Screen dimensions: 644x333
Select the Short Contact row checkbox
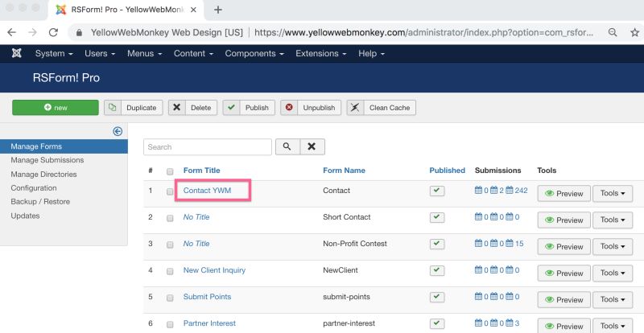tap(170, 218)
